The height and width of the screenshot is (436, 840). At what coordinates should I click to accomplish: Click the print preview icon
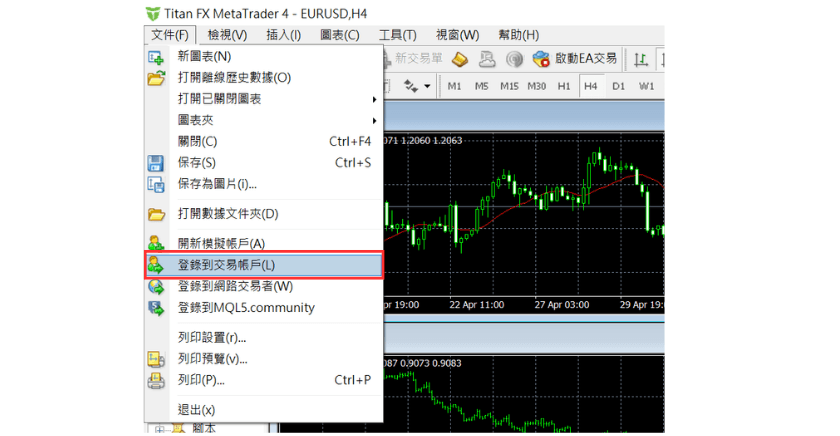click(x=156, y=359)
